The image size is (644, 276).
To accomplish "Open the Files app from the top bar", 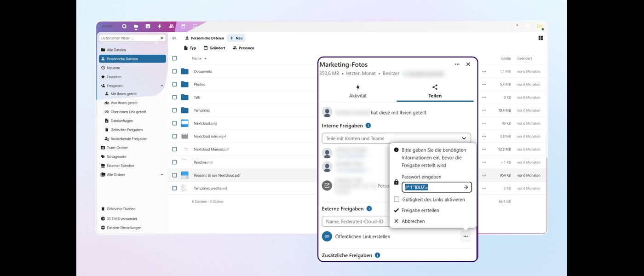I will pos(136,26).
